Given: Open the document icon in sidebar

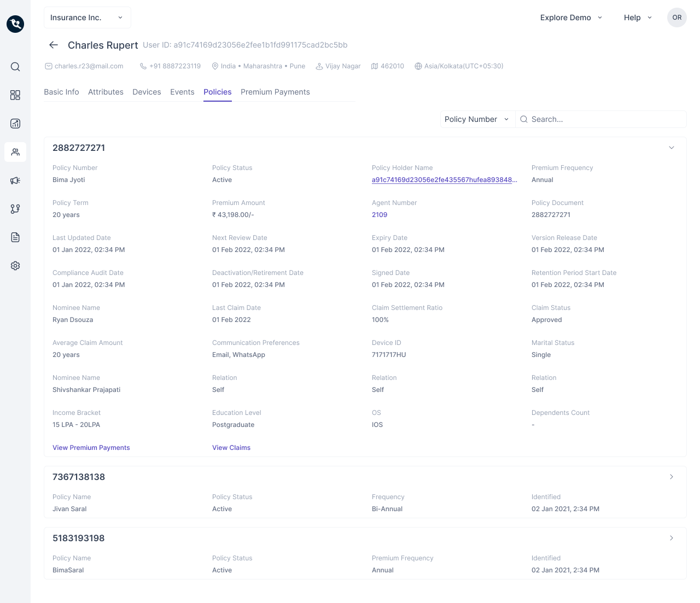Looking at the screenshot, I should click(x=15, y=237).
